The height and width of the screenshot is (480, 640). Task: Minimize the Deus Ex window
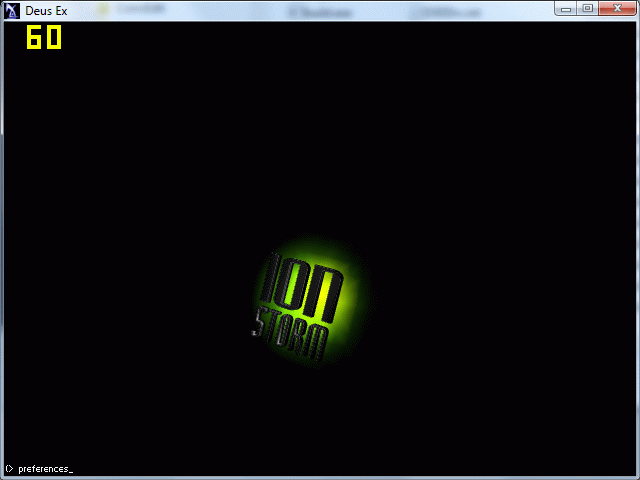pos(566,9)
